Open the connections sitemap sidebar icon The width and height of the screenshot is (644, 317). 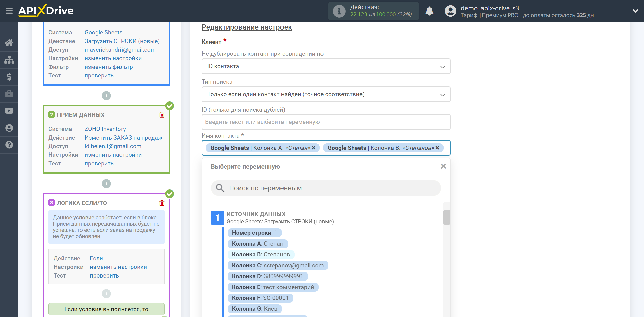pos(9,60)
